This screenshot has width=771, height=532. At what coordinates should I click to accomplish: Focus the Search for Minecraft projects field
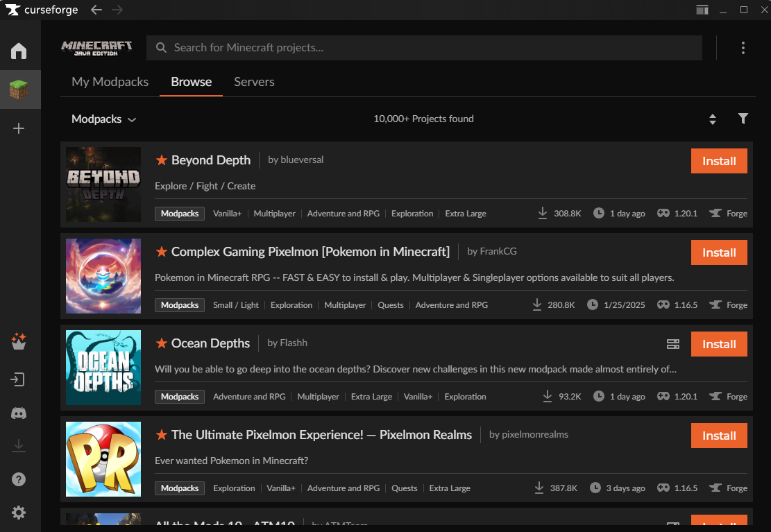pyautogui.click(x=424, y=48)
